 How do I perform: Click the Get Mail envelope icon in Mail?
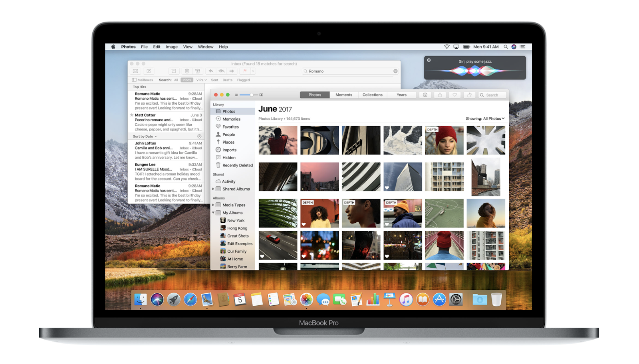(x=135, y=71)
